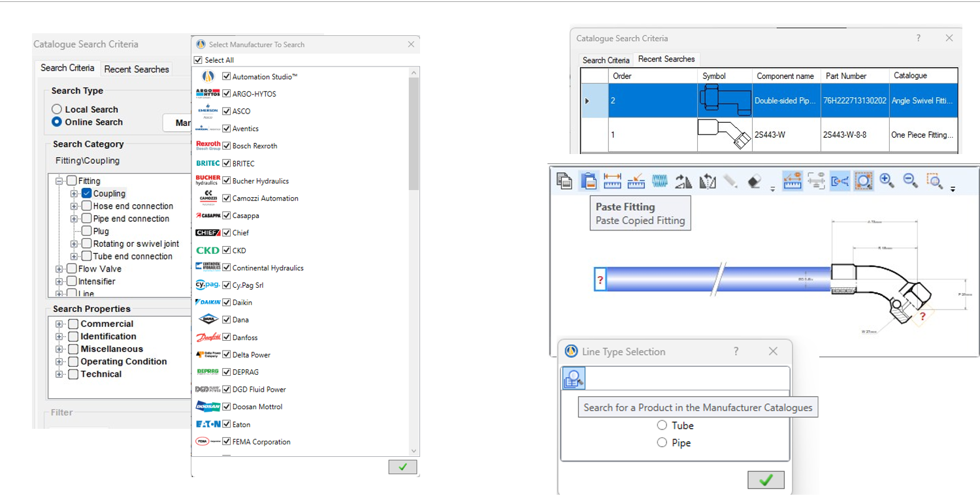This screenshot has width=980, height=498.
Task: Uncheck the Camozzi Automation checkbox
Action: 227,198
